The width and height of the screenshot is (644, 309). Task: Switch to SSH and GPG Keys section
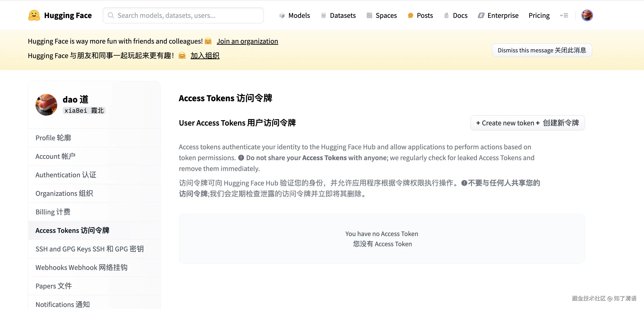[90, 249]
